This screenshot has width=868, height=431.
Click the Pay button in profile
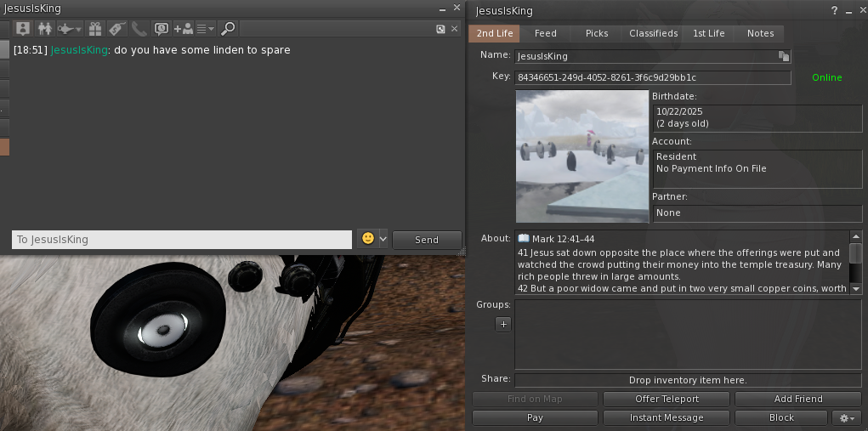coord(535,417)
